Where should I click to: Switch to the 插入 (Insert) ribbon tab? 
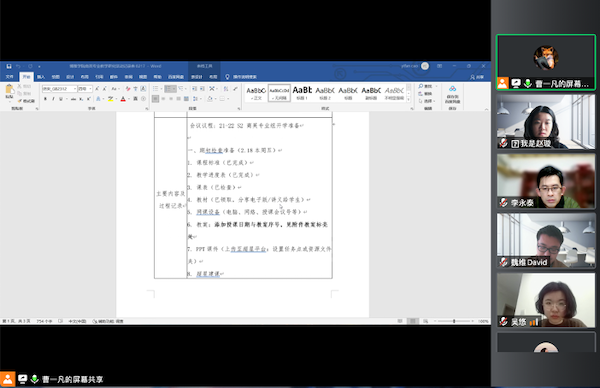click(x=41, y=77)
